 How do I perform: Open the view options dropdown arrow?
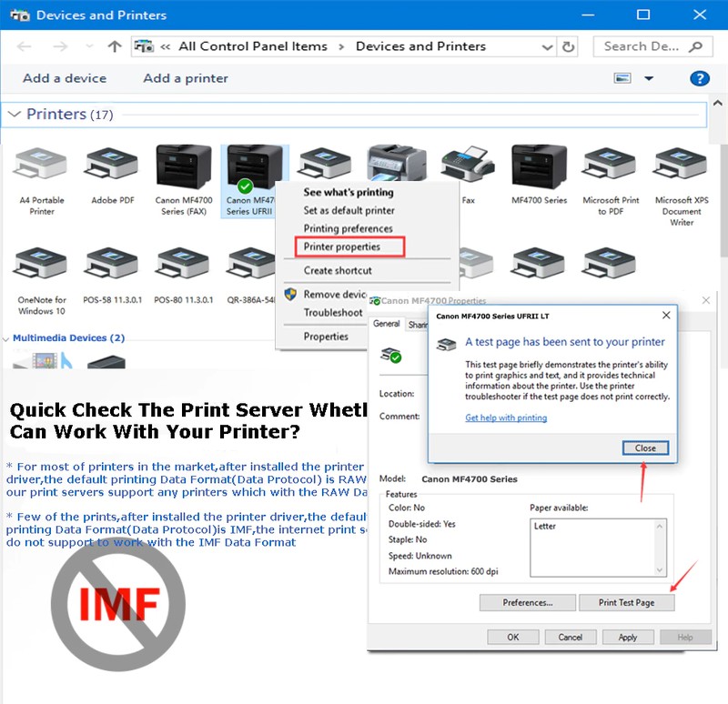[x=649, y=78]
